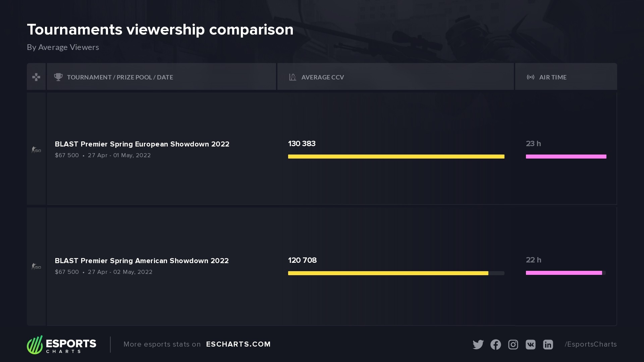
Task: Click the CS:GO icon for American Showdown
Action: tap(36, 266)
